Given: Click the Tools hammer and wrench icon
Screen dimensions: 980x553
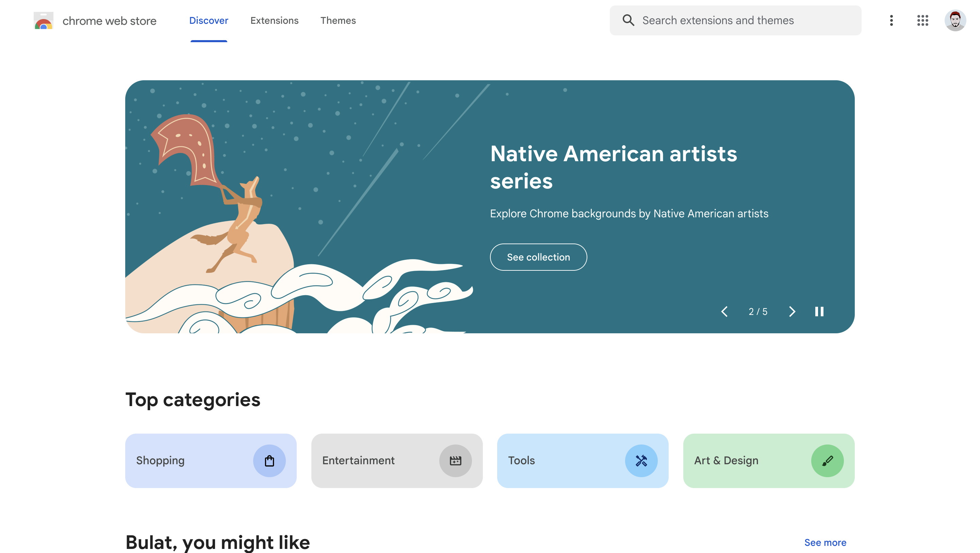Looking at the screenshot, I should [x=641, y=460].
